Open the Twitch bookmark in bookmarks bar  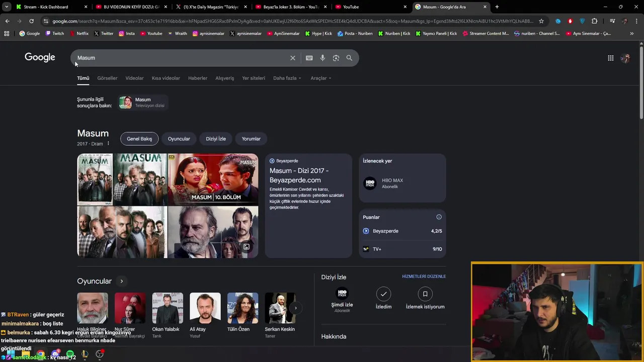pyautogui.click(x=54, y=33)
